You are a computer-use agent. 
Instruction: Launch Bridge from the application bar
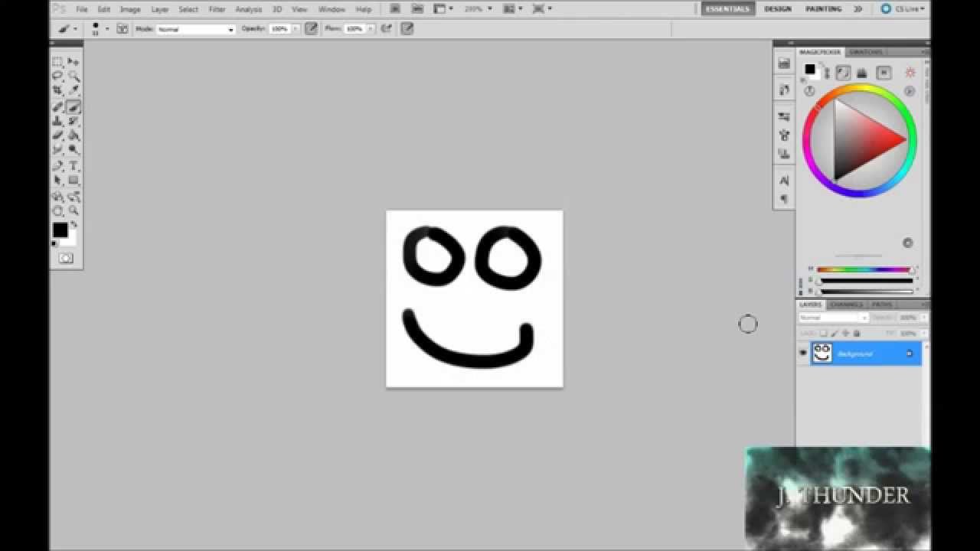(x=395, y=8)
